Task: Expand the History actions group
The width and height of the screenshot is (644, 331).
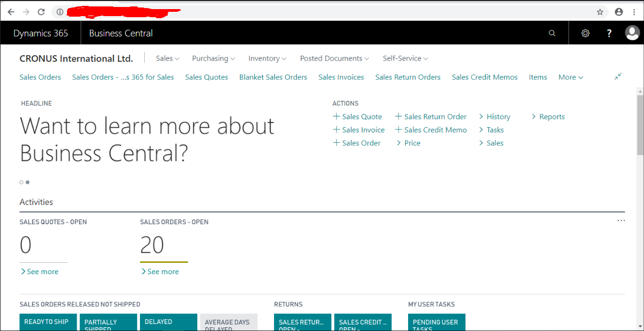Action: pos(494,116)
